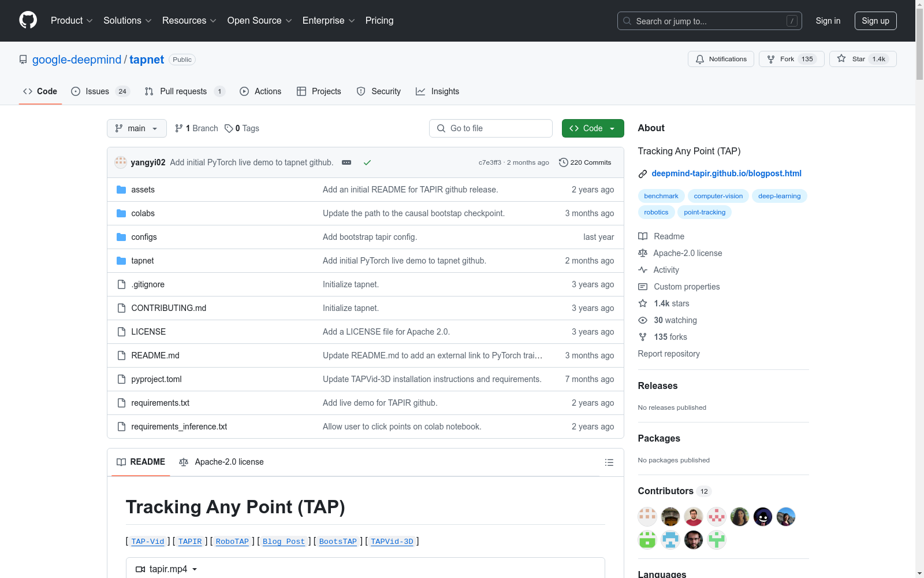Open the TAPVid-3D link in README
Viewport: 924px width, 578px height.
pyautogui.click(x=392, y=542)
